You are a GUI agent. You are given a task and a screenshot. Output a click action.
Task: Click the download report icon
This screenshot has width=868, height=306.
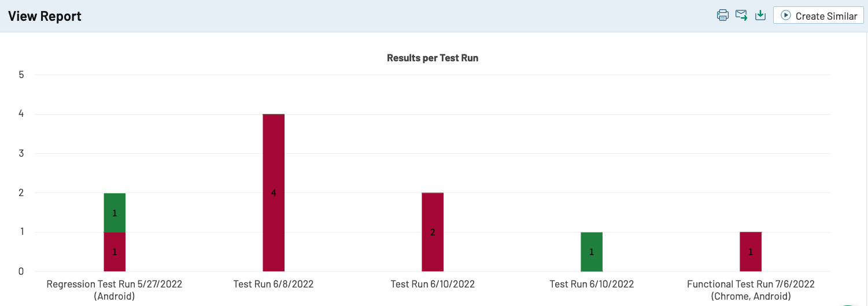click(x=760, y=16)
